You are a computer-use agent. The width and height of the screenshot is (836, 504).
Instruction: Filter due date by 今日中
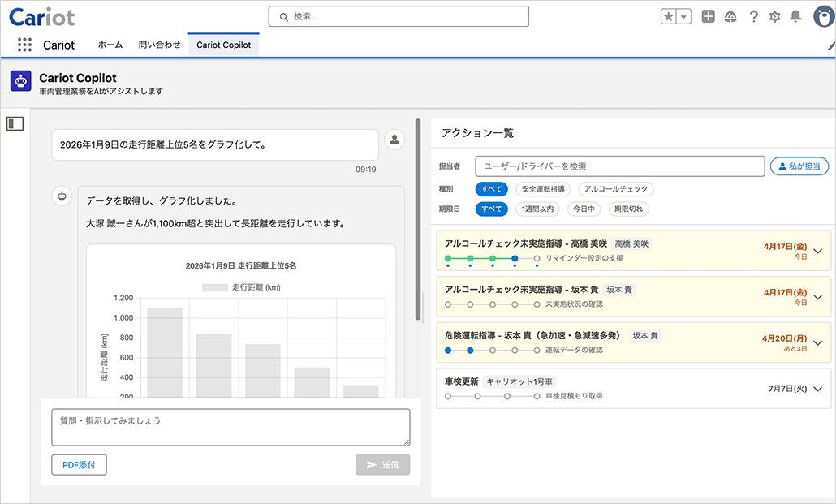584,209
